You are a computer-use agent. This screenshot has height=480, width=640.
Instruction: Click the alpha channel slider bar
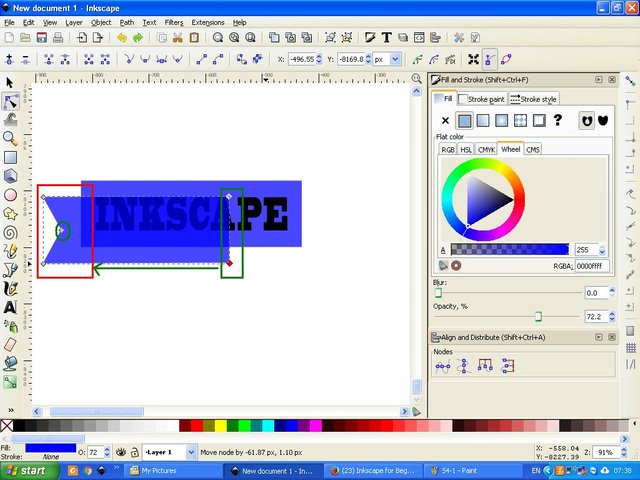(509, 249)
